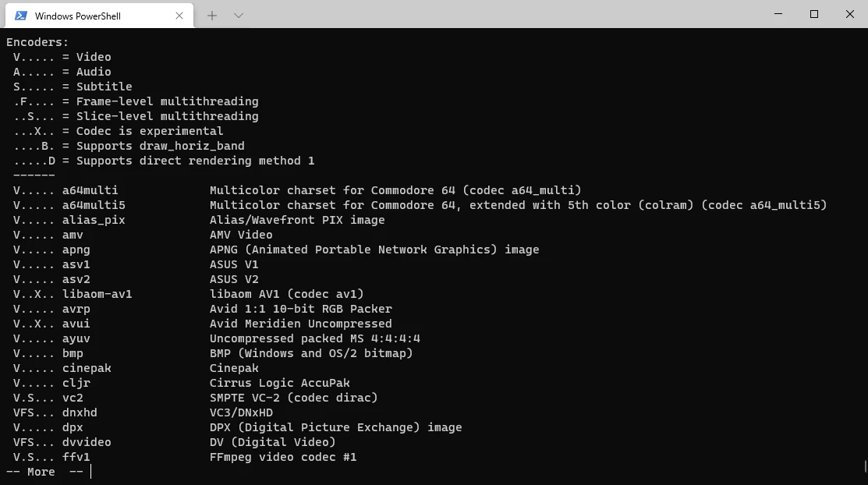Screen dimensions: 868x485
Task: Minimize the terminal window
Action: pyautogui.click(x=778, y=14)
